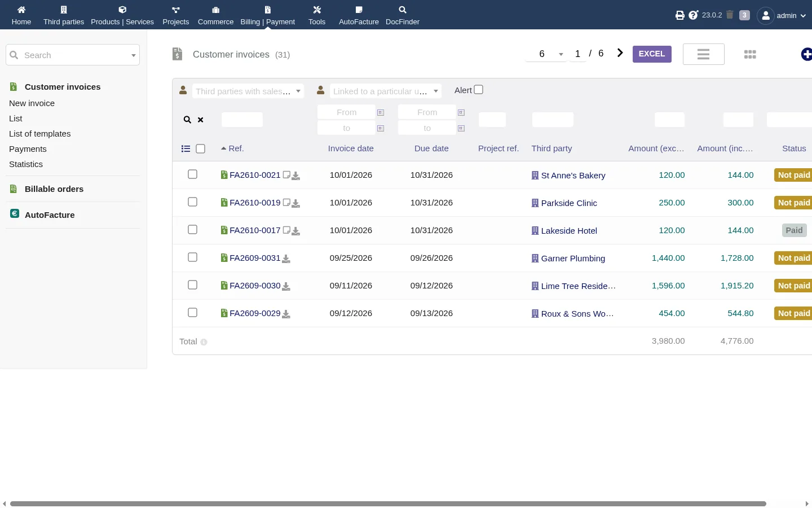Sort the list by Invoice date
This screenshot has height=508, width=812.
(x=351, y=148)
